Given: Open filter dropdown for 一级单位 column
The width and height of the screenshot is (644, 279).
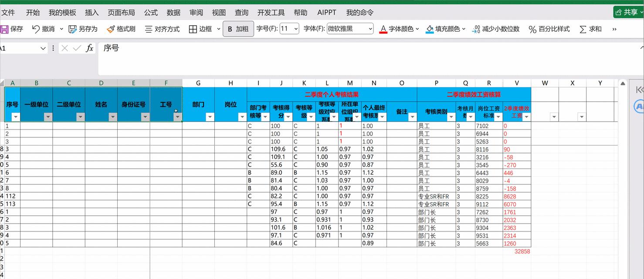Looking at the screenshot, I should point(48,117).
